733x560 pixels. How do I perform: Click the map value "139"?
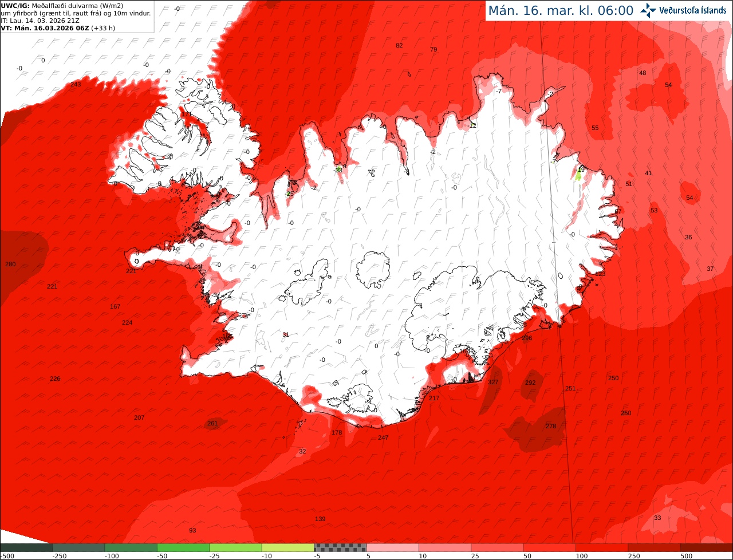pyautogui.click(x=320, y=519)
